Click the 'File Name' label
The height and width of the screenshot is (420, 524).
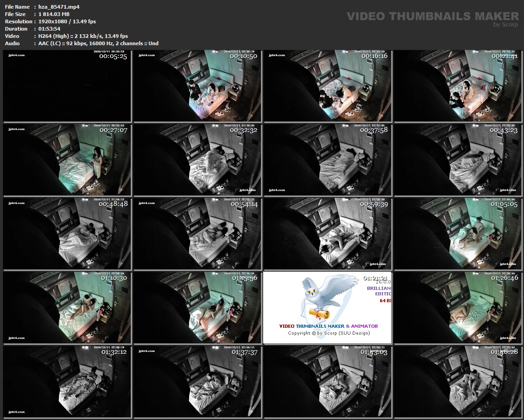pyautogui.click(x=17, y=7)
